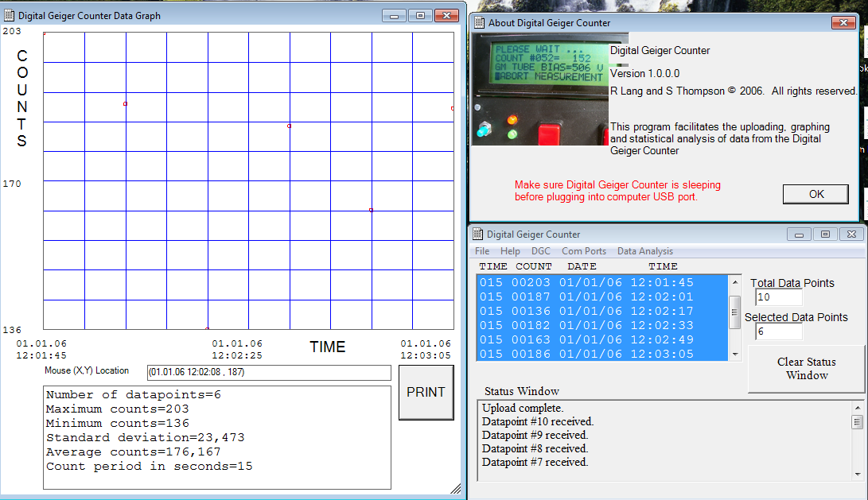This screenshot has width=868, height=500.
Task: Open the Help menu
Action: [510, 251]
